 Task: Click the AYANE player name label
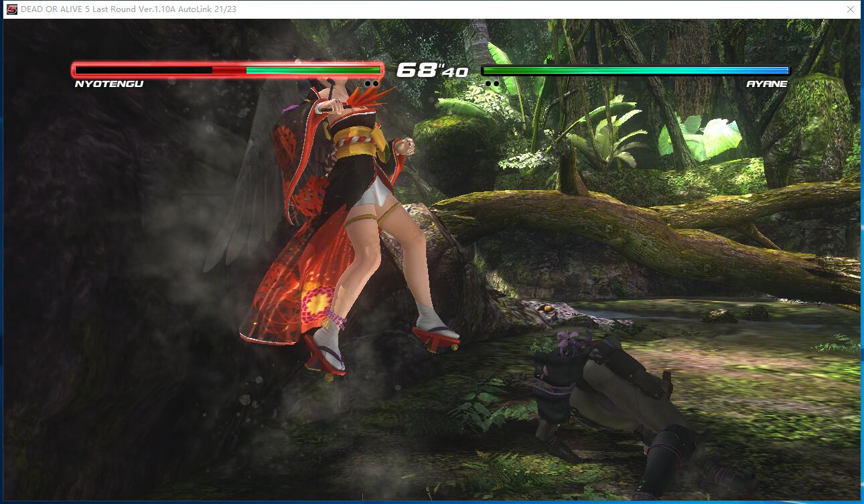click(x=767, y=84)
